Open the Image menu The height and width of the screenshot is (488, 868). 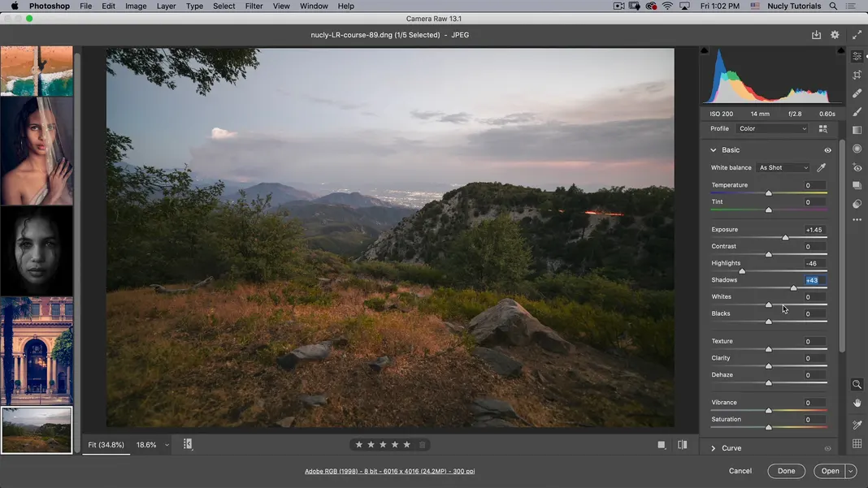coord(136,6)
